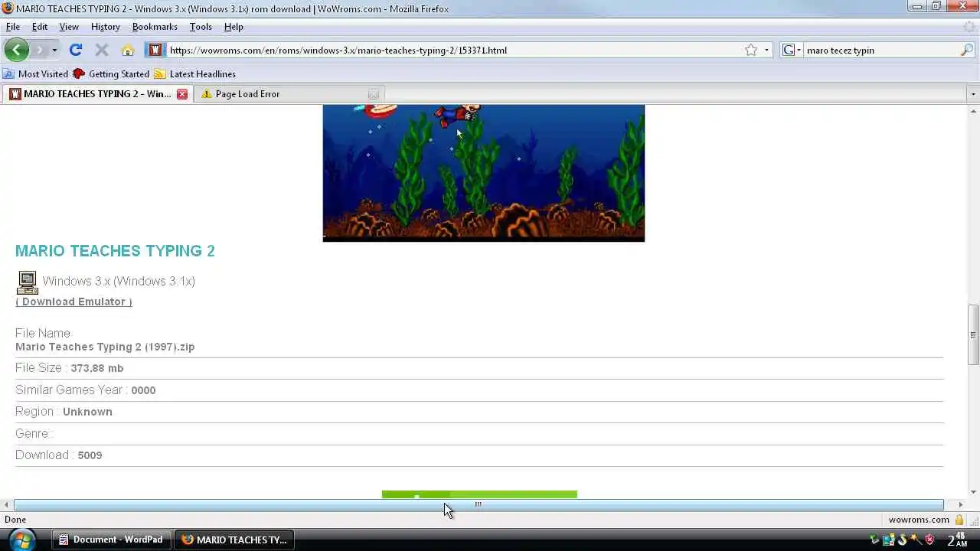This screenshot has width=980, height=551.
Task: Click the taskbar clock showing 2:48 AM
Action: coord(957,540)
